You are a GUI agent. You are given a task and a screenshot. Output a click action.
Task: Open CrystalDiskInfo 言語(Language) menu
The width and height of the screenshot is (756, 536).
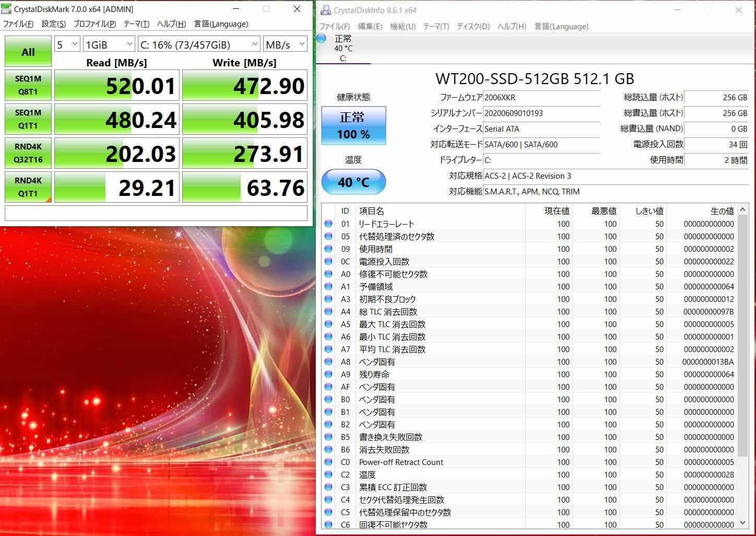561,27
